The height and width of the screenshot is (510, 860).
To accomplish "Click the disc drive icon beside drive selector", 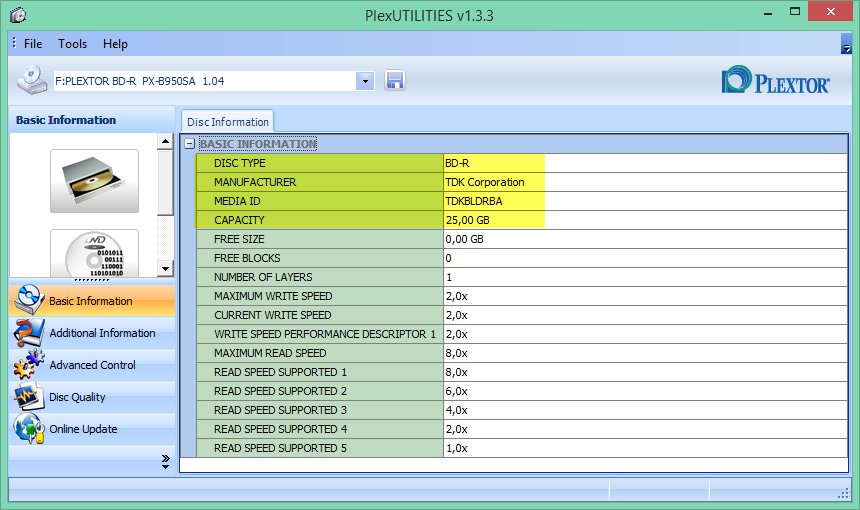I will (x=32, y=80).
